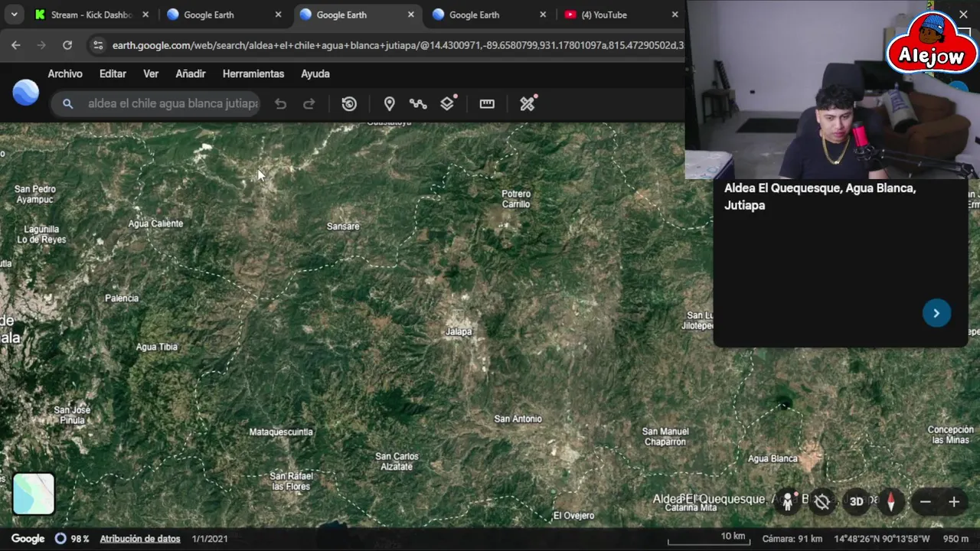Viewport: 980px width, 551px height.
Task: Click the El Ovejero map label
Action: click(573, 516)
